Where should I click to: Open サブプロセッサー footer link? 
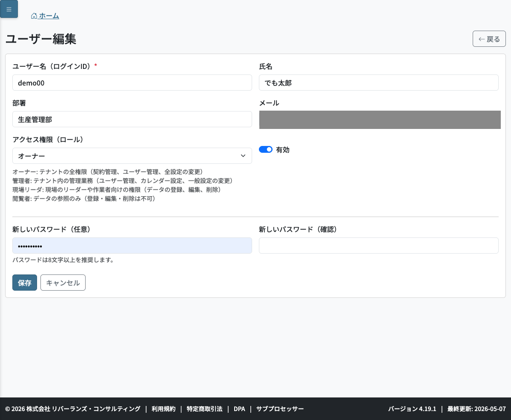(280, 409)
